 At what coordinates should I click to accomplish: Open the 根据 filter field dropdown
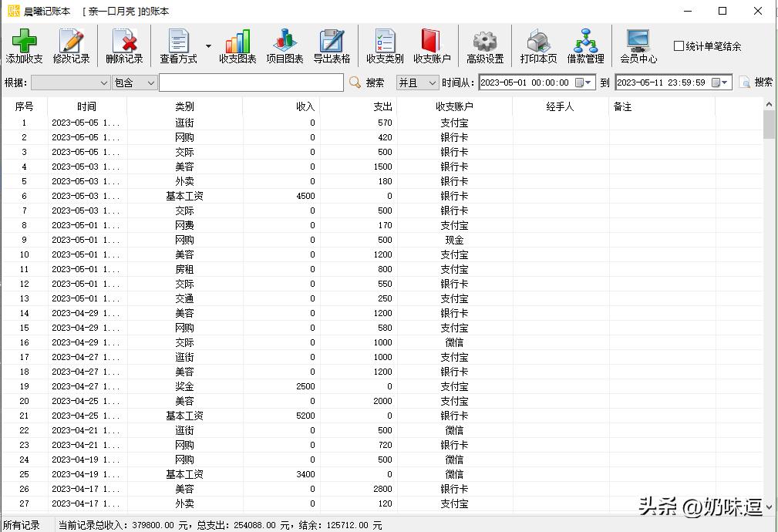tap(71, 82)
